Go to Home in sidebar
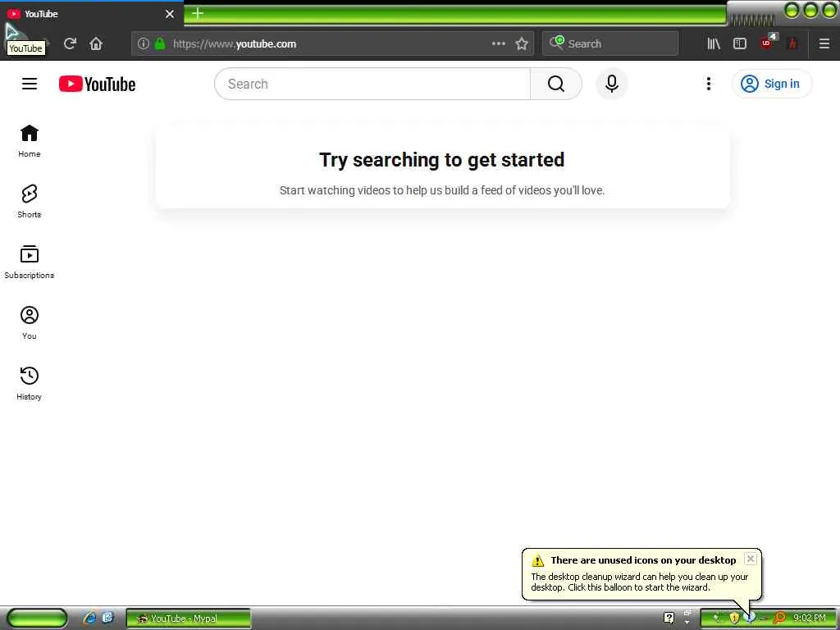The width and height of the screenshot is (840, 630). pos(30,141)
